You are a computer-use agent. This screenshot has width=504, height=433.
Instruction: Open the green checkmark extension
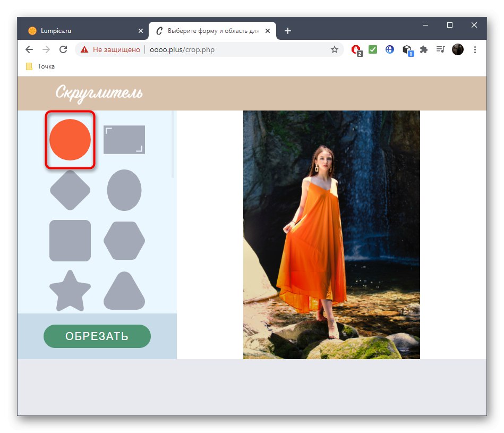click(x=373, y=49)
